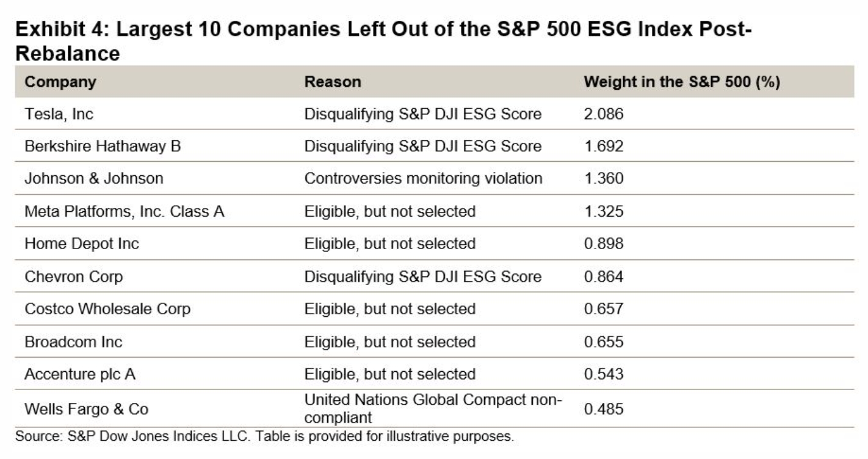Click United Nations Global Compact non-compliant text
The image size is (868, 459).
[x=433, y=409]
